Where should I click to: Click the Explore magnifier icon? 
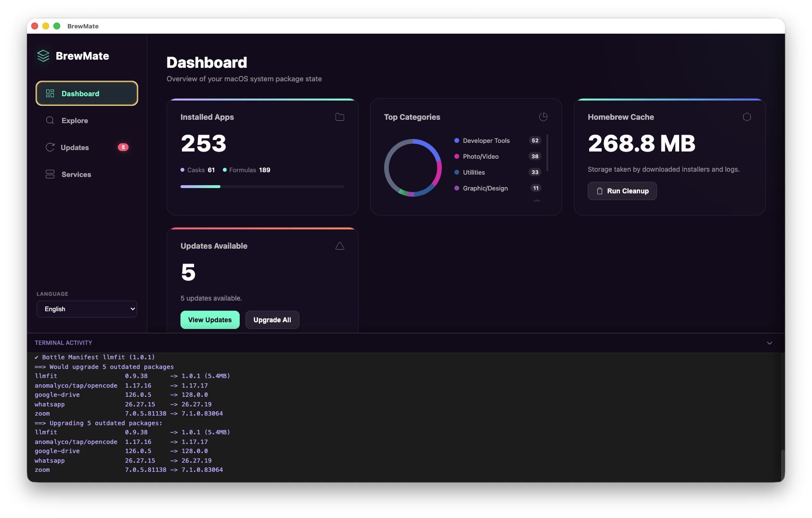coord(50,120)
